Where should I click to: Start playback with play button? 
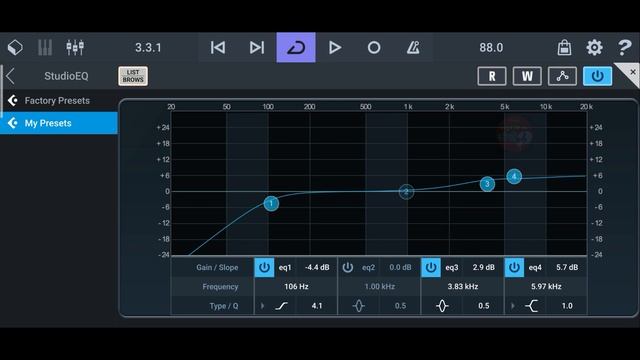click(335, 47)
